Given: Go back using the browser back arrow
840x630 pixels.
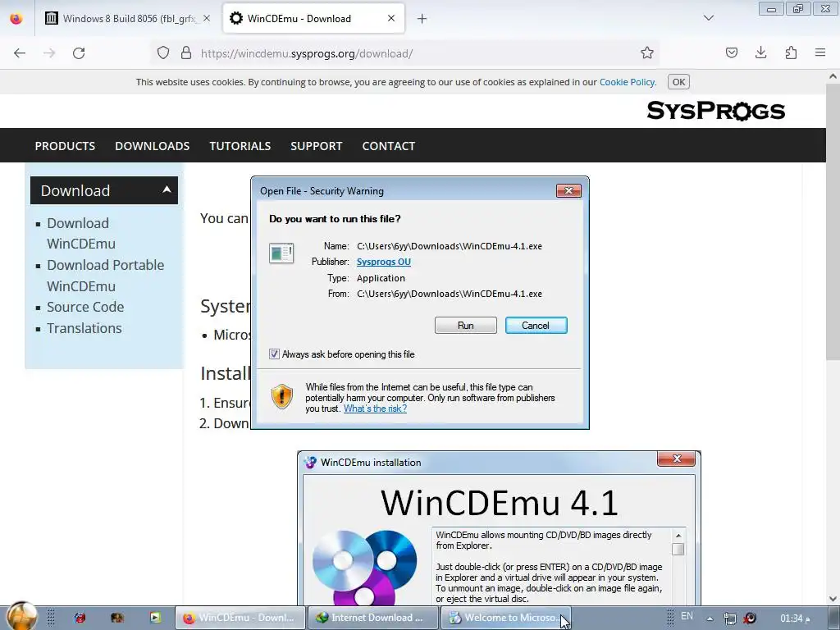Looking at the screenshot, I should point(20,53).
